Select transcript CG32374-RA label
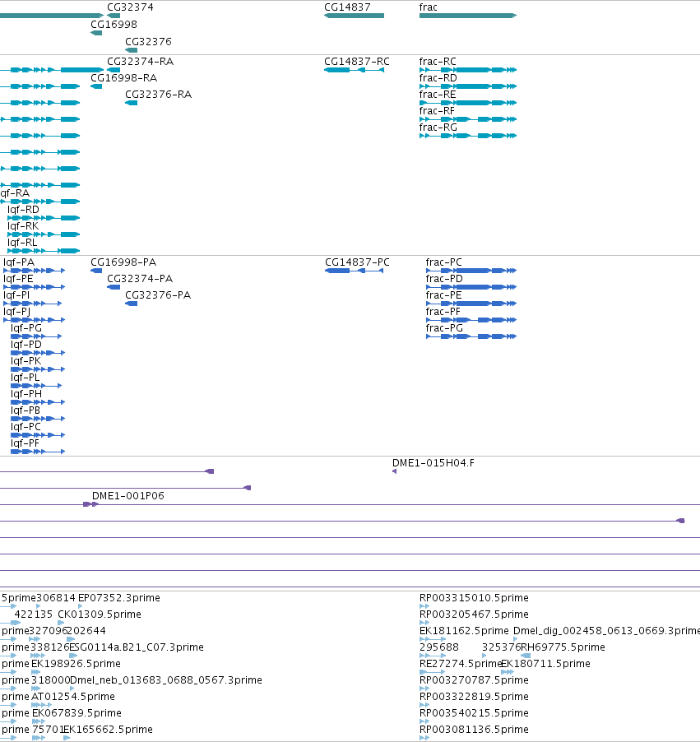The image size is (700, 742). [140, 62]
